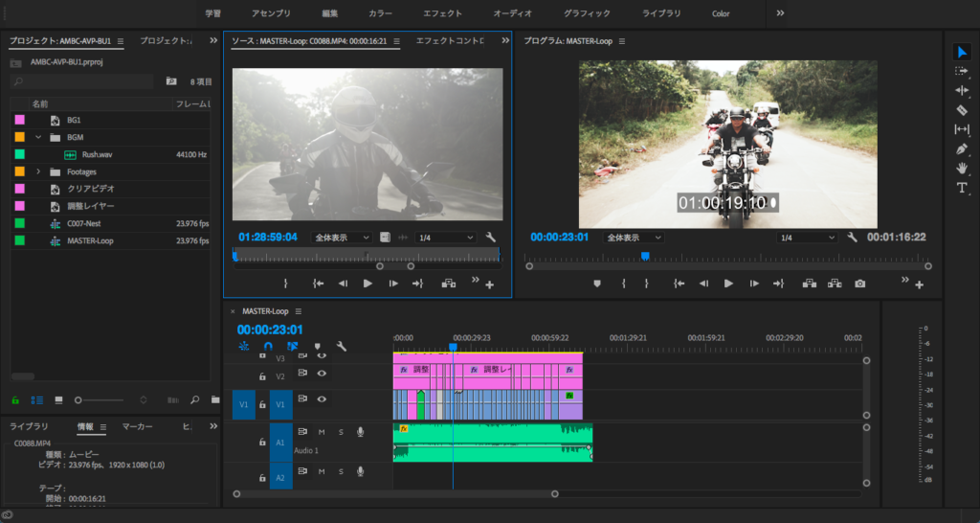Collapse the BGM bin
980x523 pixels.
[x=39, y=137]
